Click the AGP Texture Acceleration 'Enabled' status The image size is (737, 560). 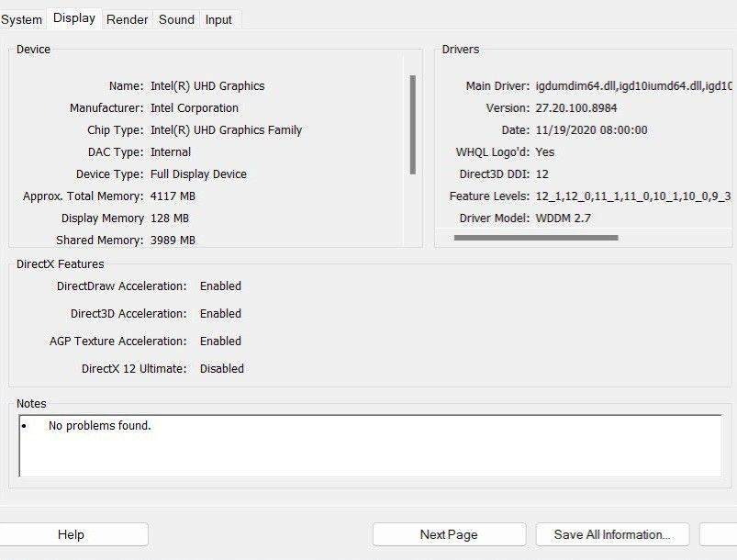[220, 342]
